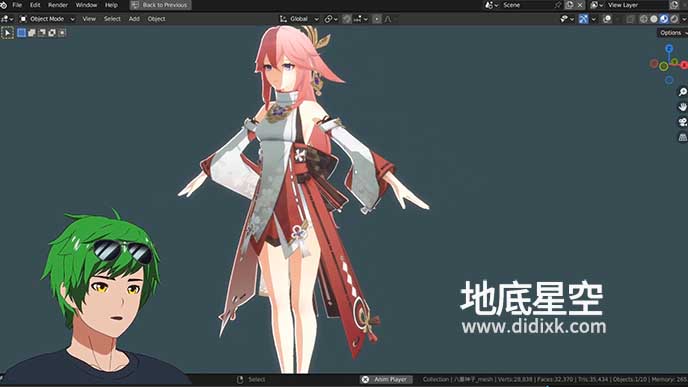This screenshot has height=387, width=688.
Task: Open the viewport View menu
Action: coord(89,19)
